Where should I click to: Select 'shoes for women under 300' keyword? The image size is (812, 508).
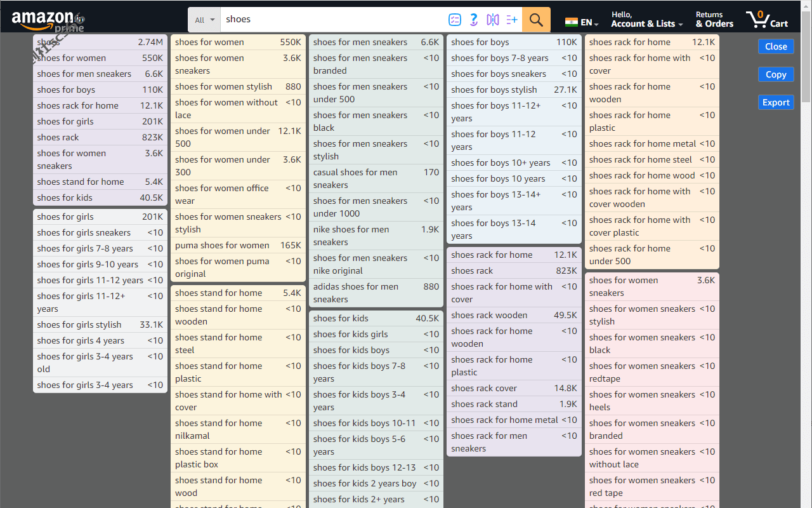point(238,166)
